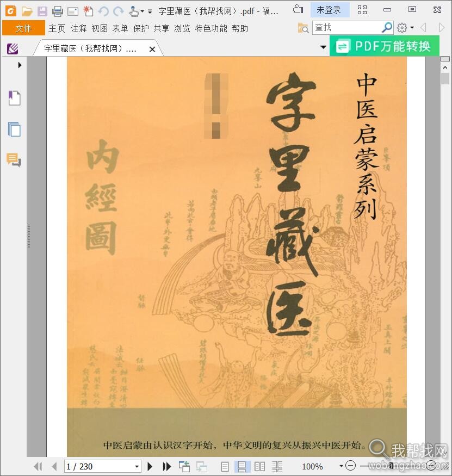Image resolution: width=452 pixels, height=476 pixels.
Task: Go to next search result arrow
Action: coord(442,28)
